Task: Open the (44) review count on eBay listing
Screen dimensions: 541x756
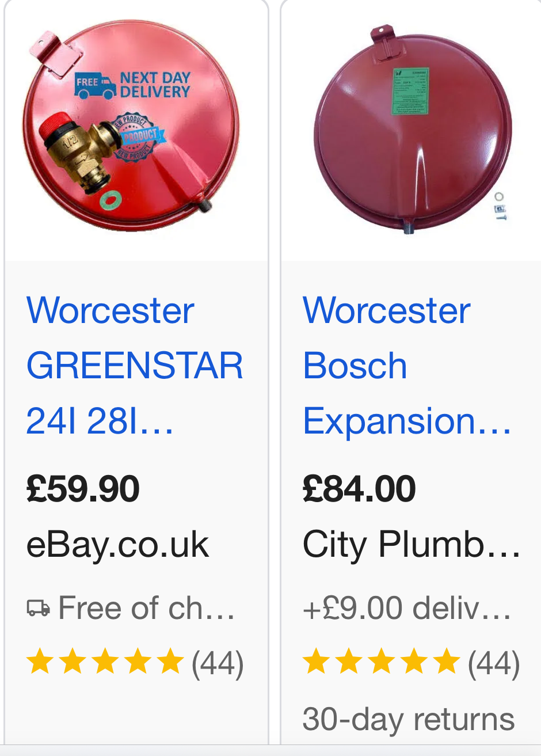Action: pyautogui.click(x=218, y=663)
